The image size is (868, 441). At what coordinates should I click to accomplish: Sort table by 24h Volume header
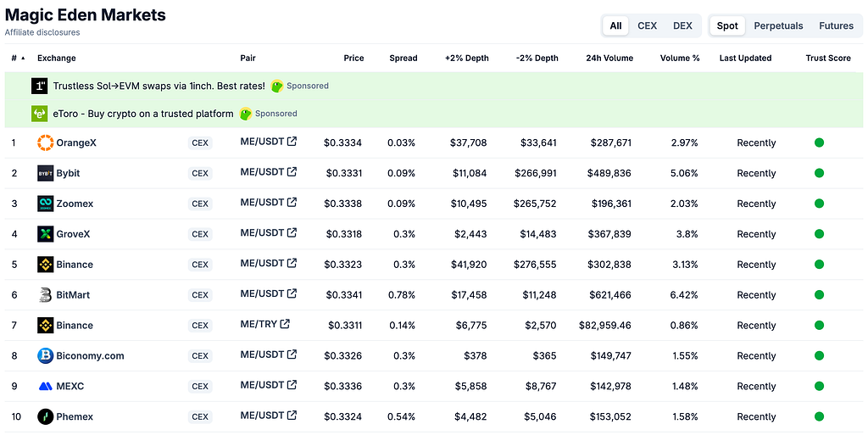tap(609, 59)
